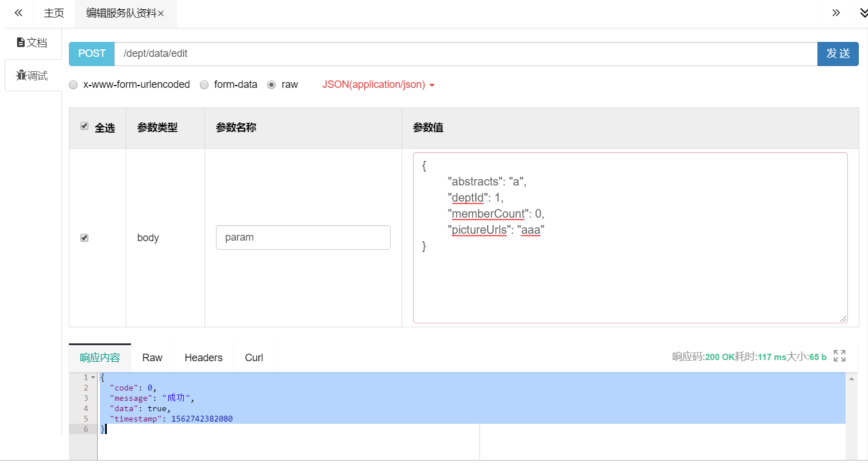Viewport: 868px width, 464px height.
Task: Select the form-data radio button
Action: pyautogui.click(x=205, y=84)
